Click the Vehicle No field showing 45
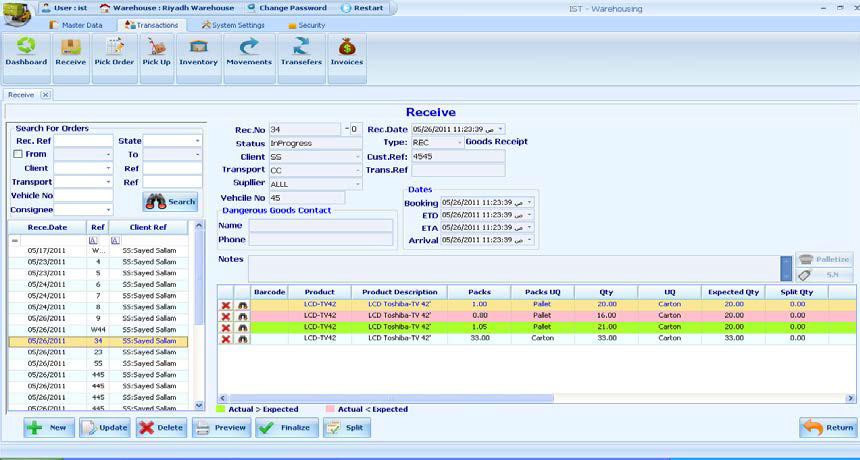Viewport: 860px width, 460px height. click(306, 198)
